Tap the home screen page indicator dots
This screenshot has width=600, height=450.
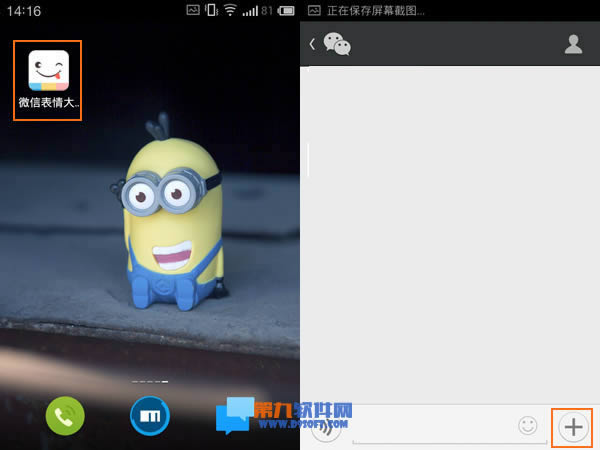pos(150,381)
